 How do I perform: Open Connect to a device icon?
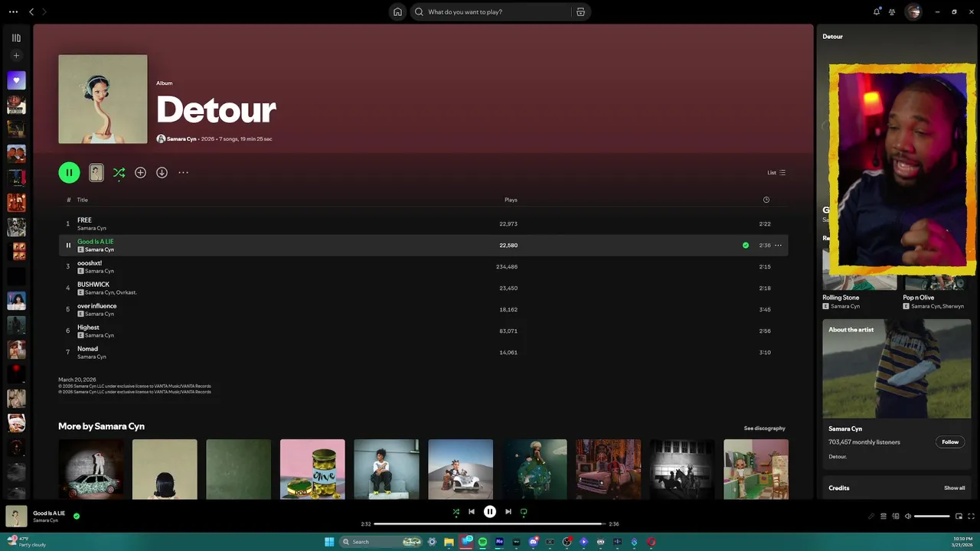[896, 517]
